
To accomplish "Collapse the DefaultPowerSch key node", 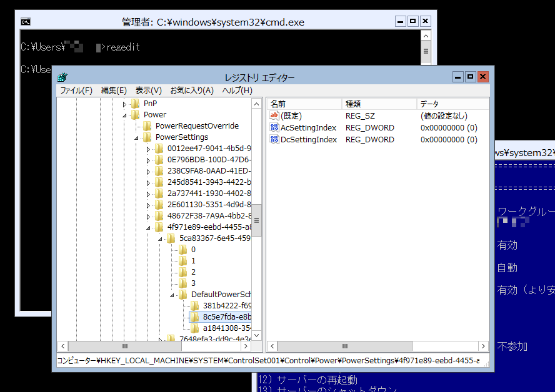I will coord(172,295).
